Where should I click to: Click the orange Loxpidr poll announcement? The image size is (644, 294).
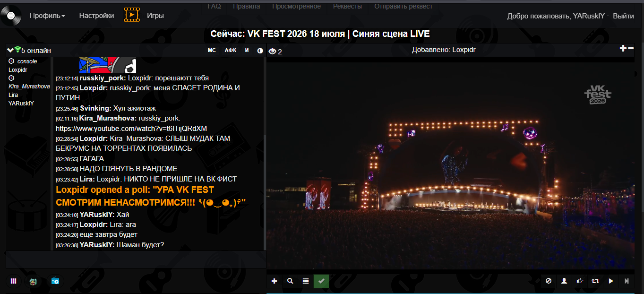(x=151, y=197)
